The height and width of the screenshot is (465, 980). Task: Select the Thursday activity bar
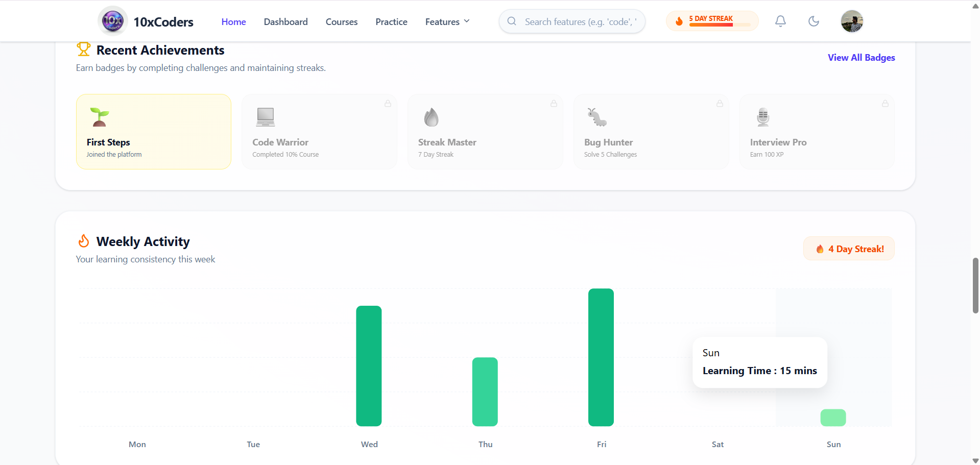point(485,392)
